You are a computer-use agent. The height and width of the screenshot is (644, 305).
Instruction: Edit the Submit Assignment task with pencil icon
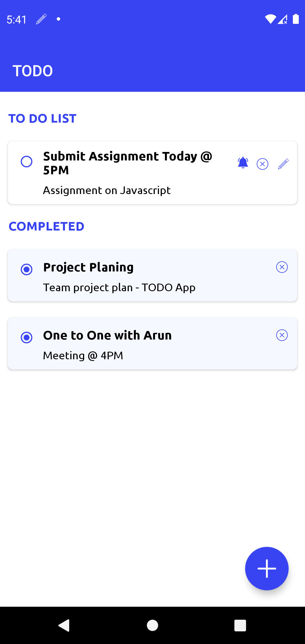[283, 163]
